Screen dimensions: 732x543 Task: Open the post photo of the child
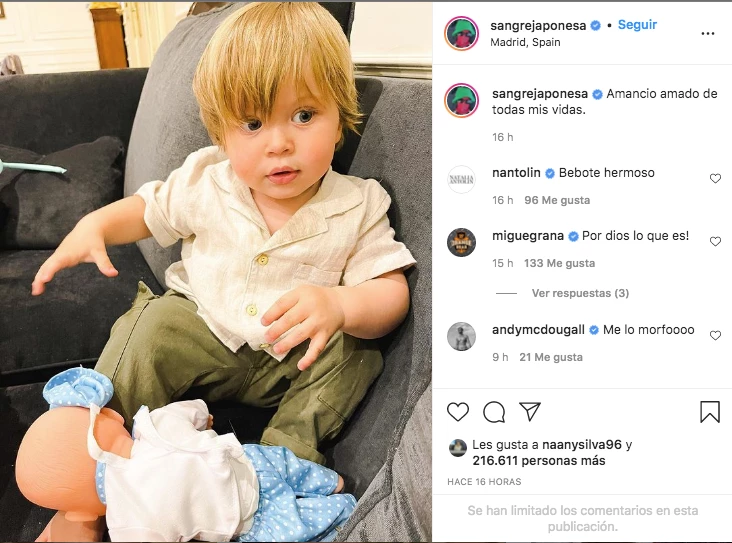pyautogui.click(x=216, y=272)
